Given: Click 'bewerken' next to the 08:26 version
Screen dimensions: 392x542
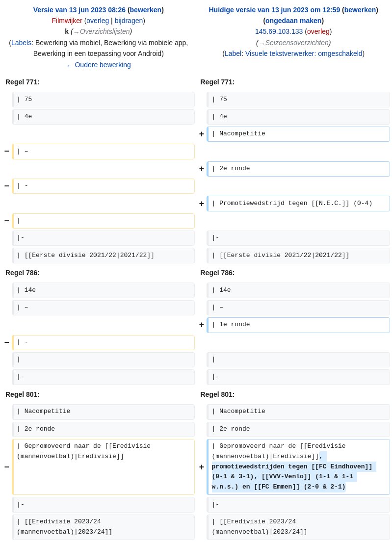Looking at the screenshot, I should [x=146, y=10].
